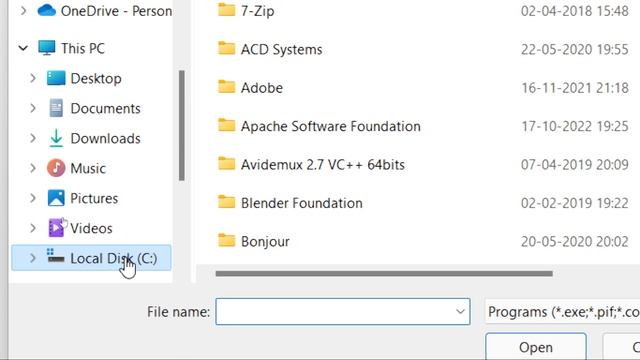The width and height of the screenshot is (640, 360).
Task: Select the Adobe folder icon
Action: (227, 87)
